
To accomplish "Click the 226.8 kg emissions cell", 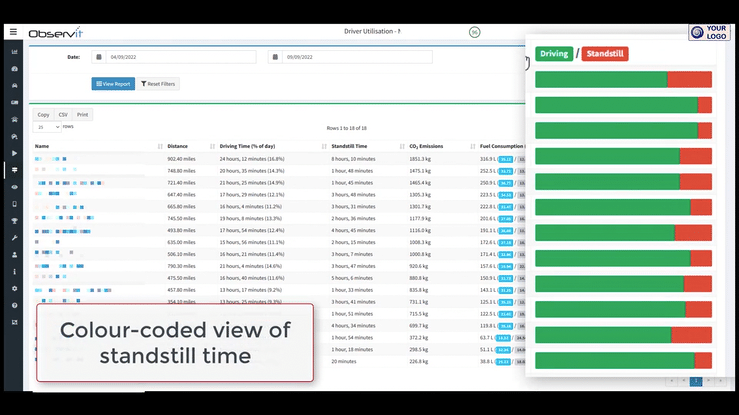I will (x=419, y=362).
